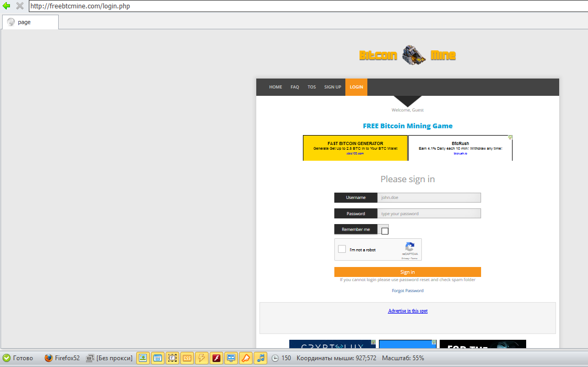Toggle the lightning-bolt script icon
Screen dimensions: 588x367
pyautogui.click(x=201, y=358)
